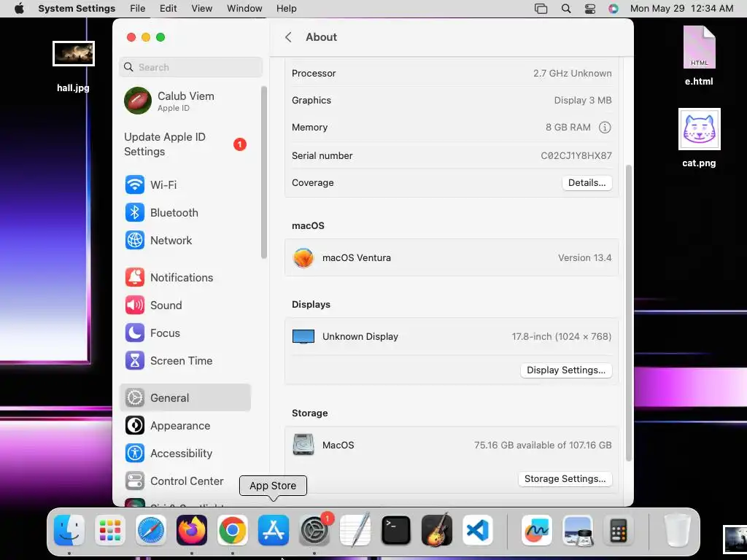This screenshot has width=747, height=560.
Task: Click the Unknown Display row
Action: pyautogui.click(x=452, y=336)
